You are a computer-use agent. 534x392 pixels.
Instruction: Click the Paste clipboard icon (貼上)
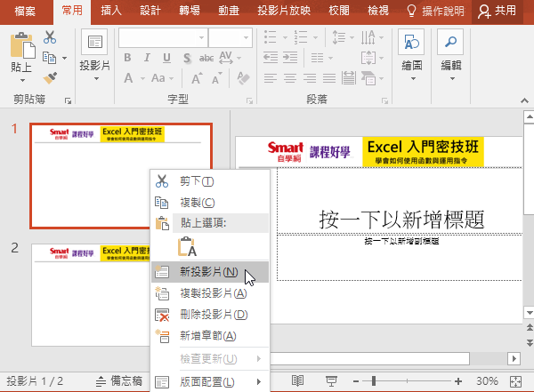point(22,45)
